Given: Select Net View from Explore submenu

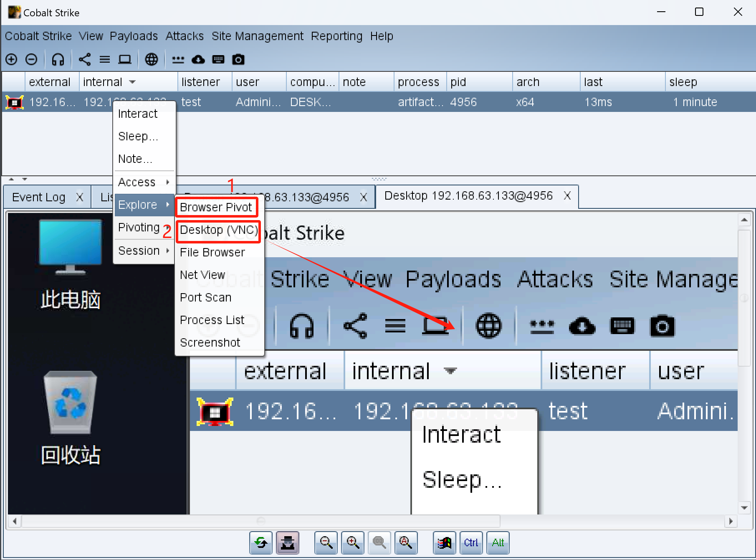Looking at the screenshot, I should click(x=220, y=275).
